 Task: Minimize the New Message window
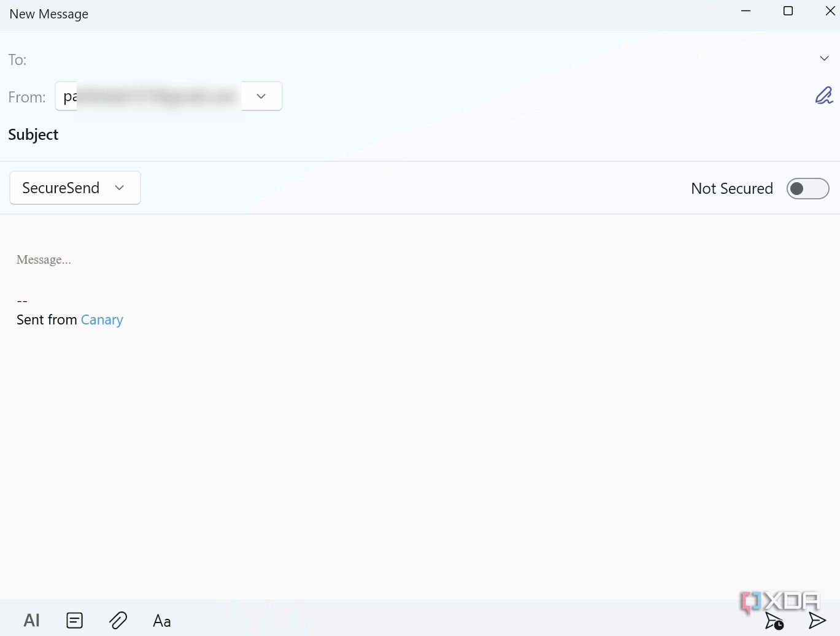[746, 11]
